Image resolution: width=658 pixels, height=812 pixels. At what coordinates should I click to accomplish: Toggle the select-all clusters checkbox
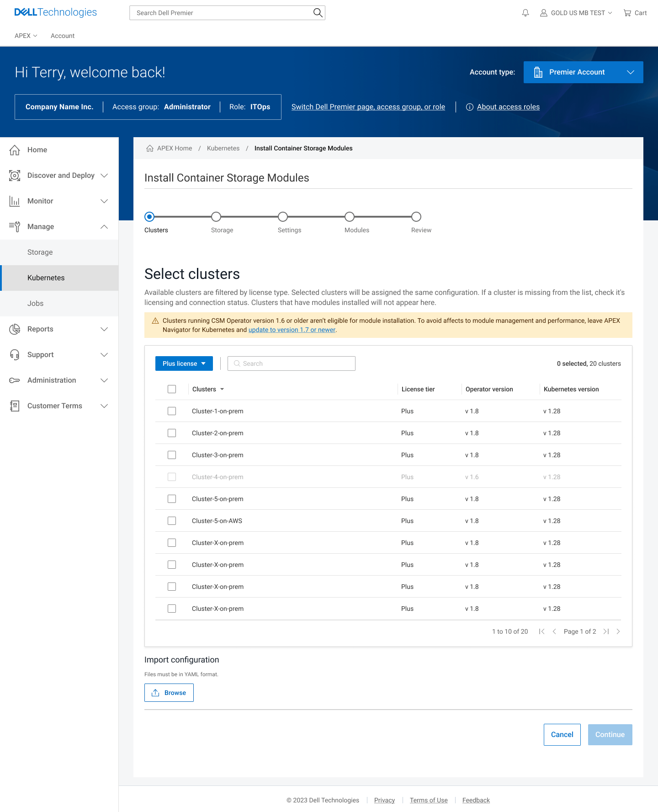tap(172, 389)
